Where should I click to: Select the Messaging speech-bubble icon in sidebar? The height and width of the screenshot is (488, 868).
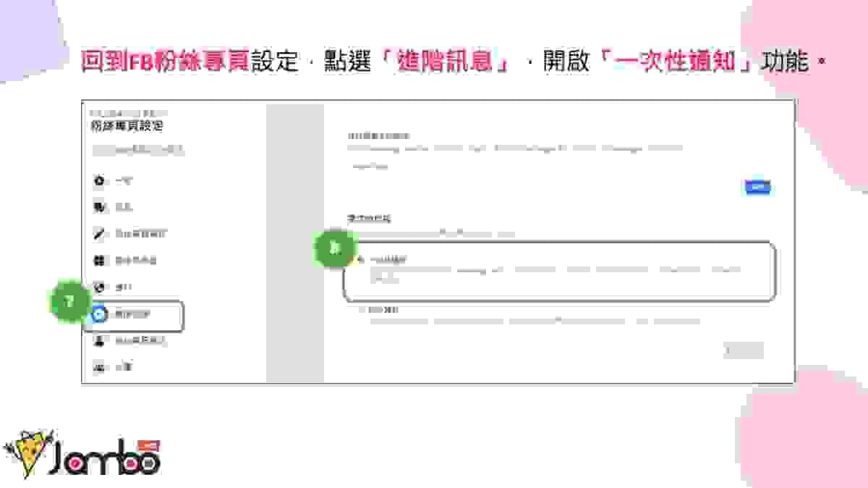pyautogui.click(x=99, y=207)
